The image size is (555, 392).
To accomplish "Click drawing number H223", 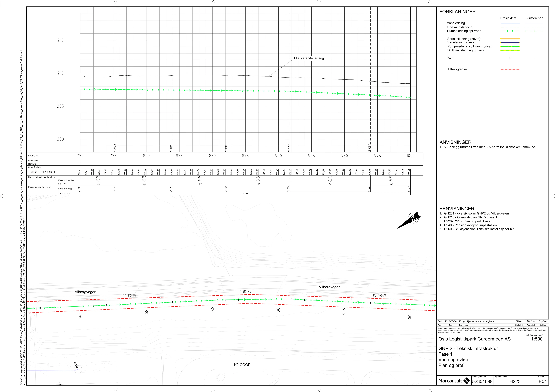I will coord(515,382).
